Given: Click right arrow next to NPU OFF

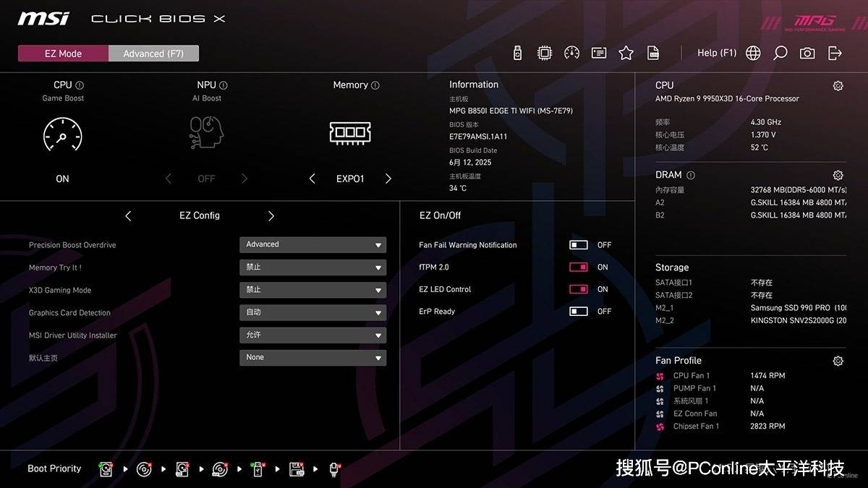Looking at the screenshot, I should click(244, 179).
